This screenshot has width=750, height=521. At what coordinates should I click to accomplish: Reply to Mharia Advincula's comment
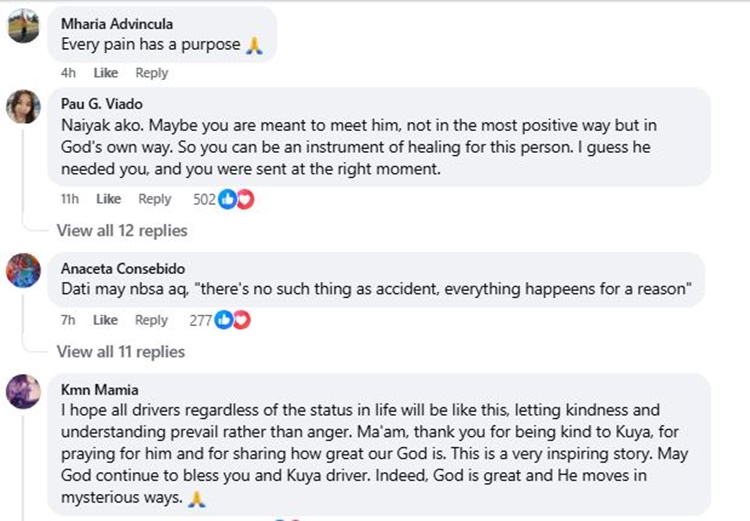152,73
